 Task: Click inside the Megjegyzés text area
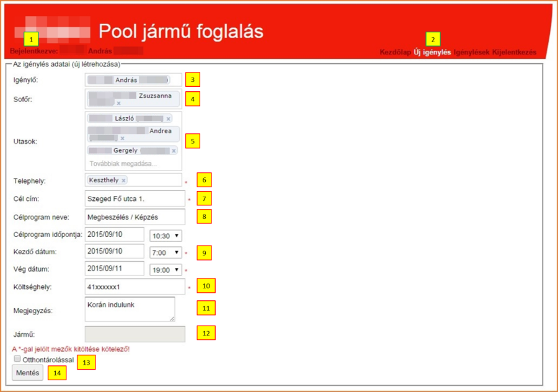[129, 309]
